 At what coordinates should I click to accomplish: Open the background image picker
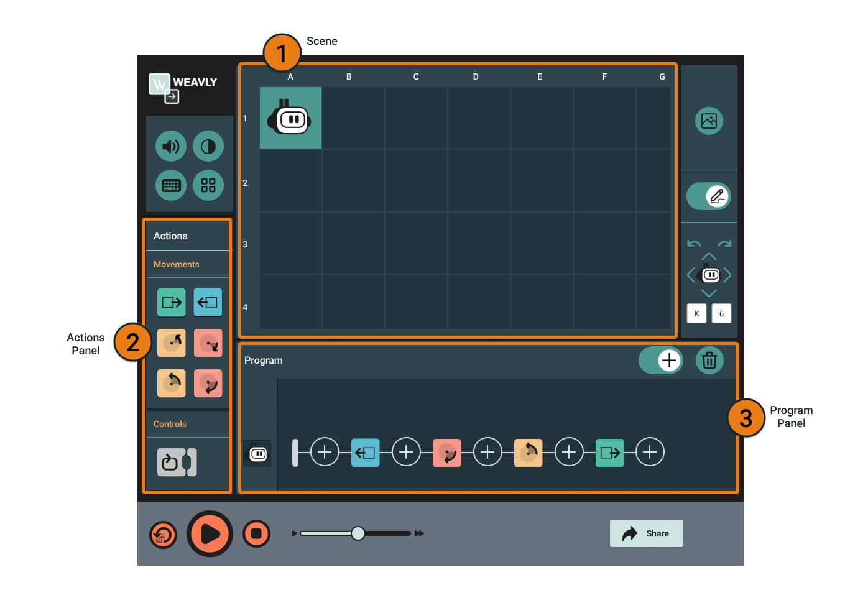709,121
